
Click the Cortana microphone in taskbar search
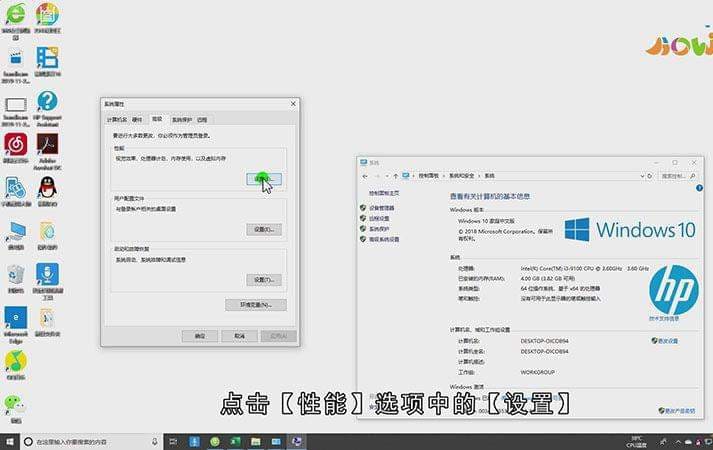coord(155,441)
